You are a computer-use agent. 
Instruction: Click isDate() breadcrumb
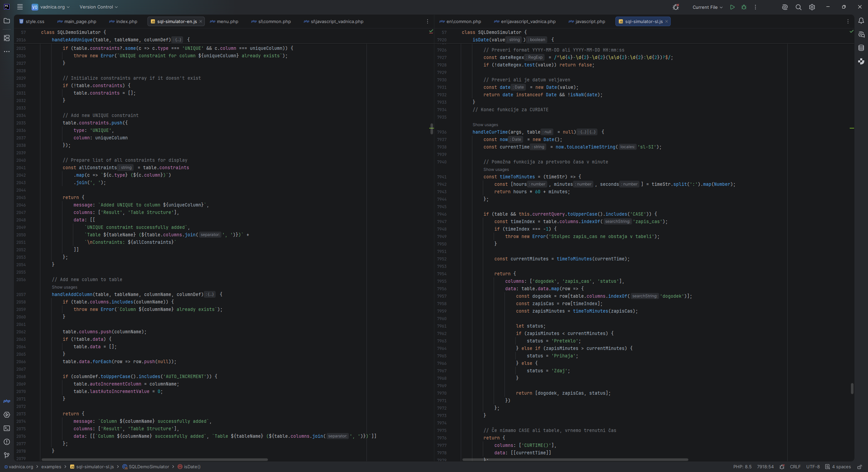189,467
